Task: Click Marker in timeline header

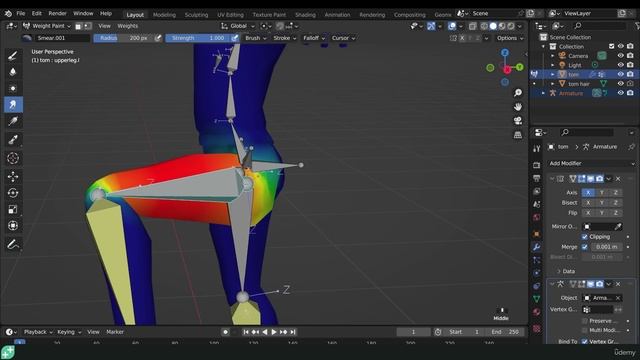Action: point(115,332)
